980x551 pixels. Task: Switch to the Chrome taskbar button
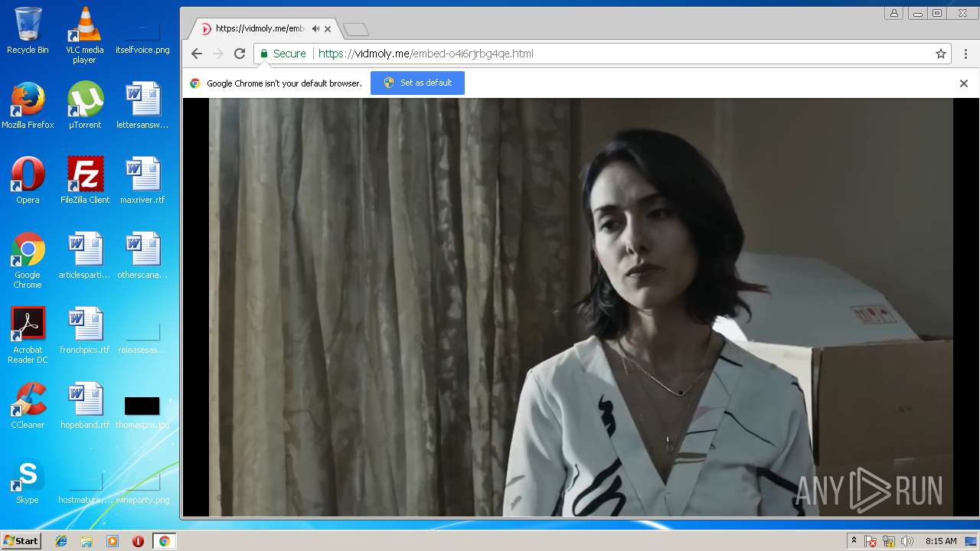[164, 541]
